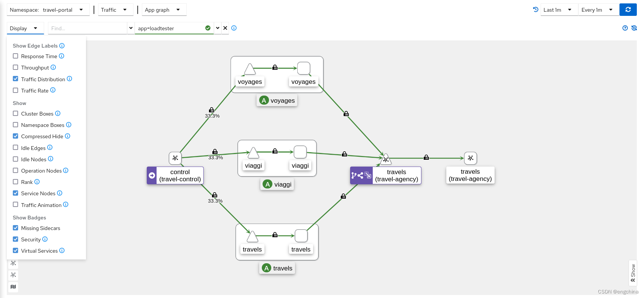644x298 pixels.
Task: Click the Find input field
Action: point(88,28)
